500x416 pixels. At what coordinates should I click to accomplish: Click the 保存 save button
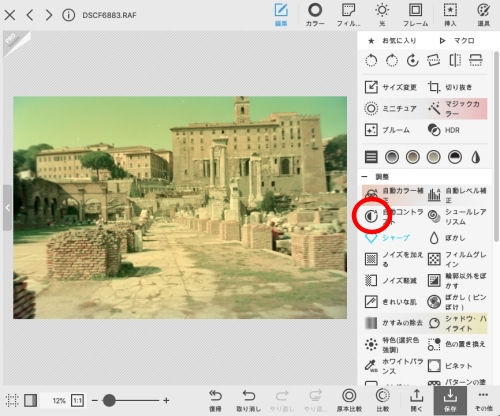(450, 400)
